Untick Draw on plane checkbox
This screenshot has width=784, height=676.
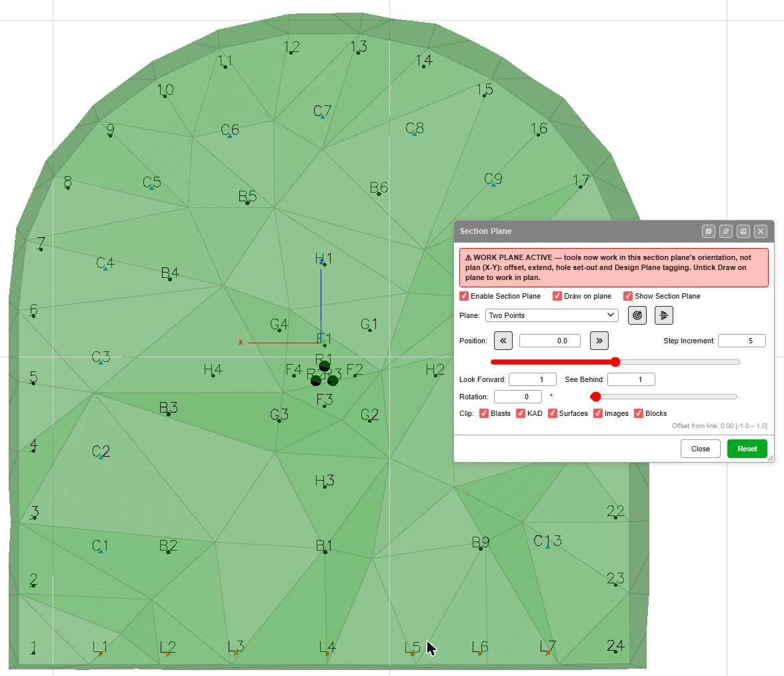pyautogui.click(x=557, y=296)
